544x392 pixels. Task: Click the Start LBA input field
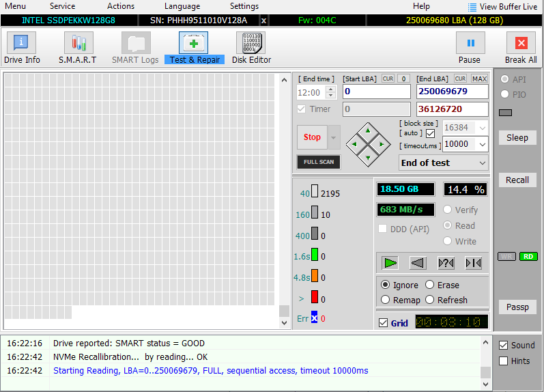point(377,92)
